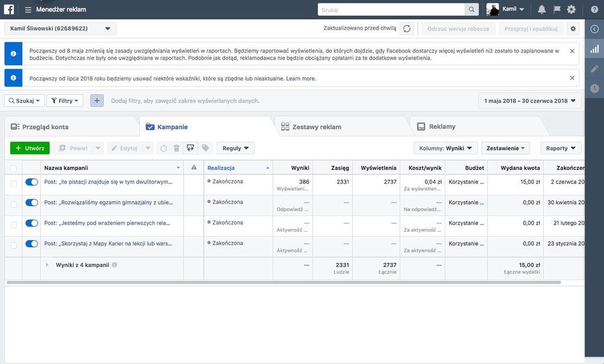The width and height of the screenshot is (604, 364).
Task: Open the notifications bell
Action: coord(541,9)
